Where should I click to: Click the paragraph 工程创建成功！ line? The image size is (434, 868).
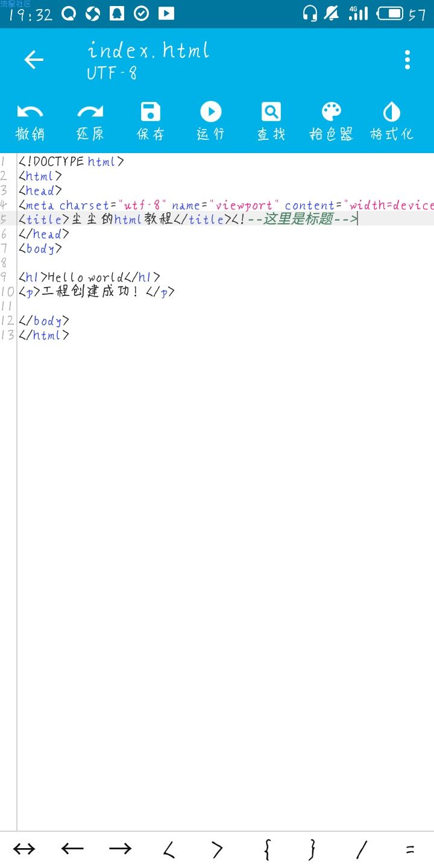coord(96,292)
